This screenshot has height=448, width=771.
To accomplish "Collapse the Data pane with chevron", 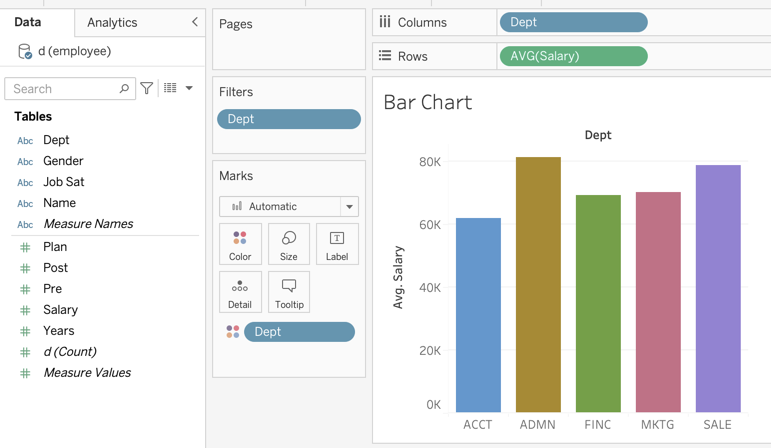I will click(x=194, y=22).
